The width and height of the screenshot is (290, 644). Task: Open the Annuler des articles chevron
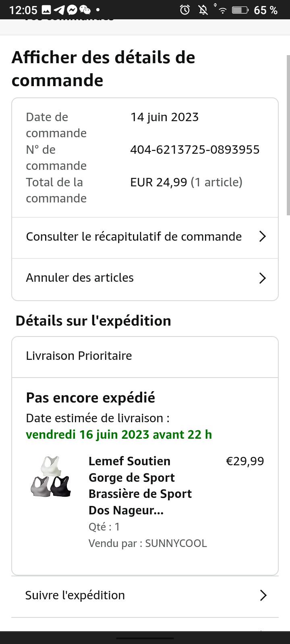pyautogui.click(x=263, y=278)
